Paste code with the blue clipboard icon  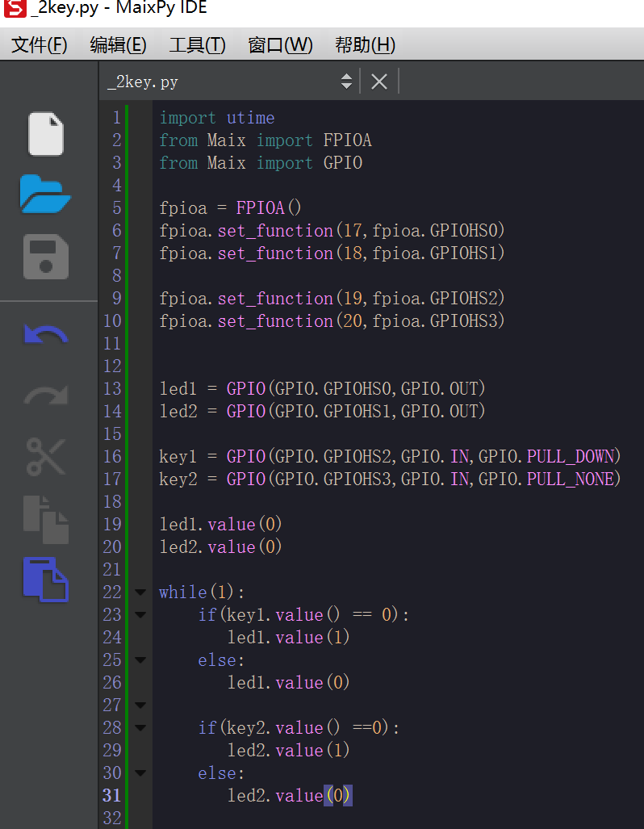pyautogui.click(x=46, y=580)
